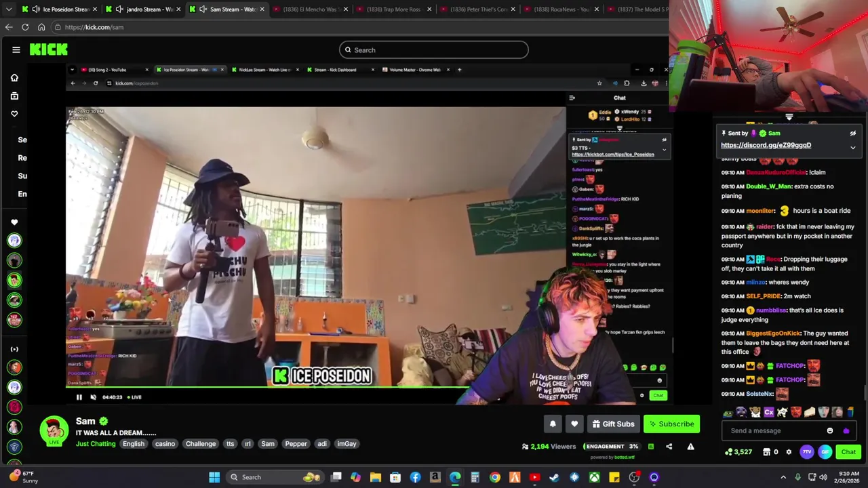Open the 7TV emote menu

[806, 452]
